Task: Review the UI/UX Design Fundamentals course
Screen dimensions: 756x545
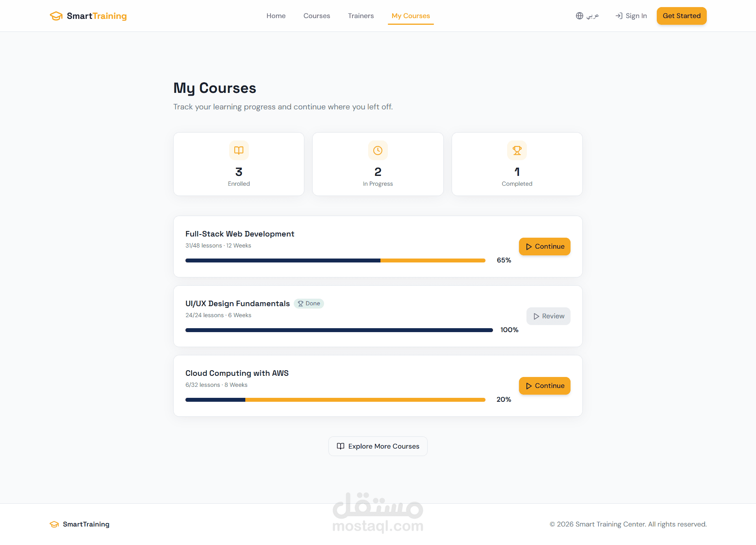Action: 548,316
